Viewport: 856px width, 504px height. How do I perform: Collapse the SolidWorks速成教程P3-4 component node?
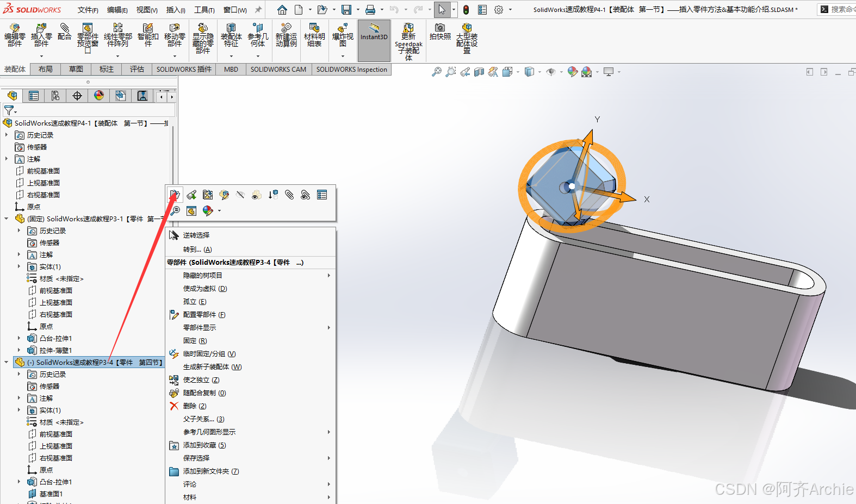(7, 362)
